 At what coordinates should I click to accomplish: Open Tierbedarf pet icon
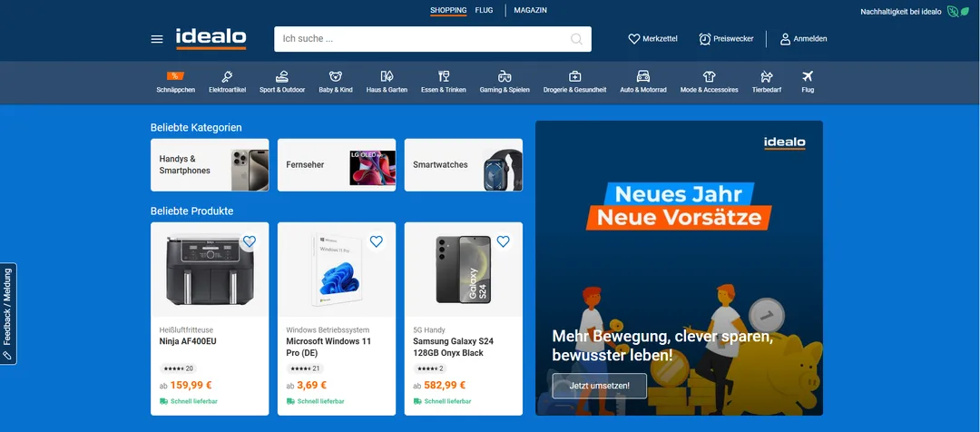click(767, 76)
